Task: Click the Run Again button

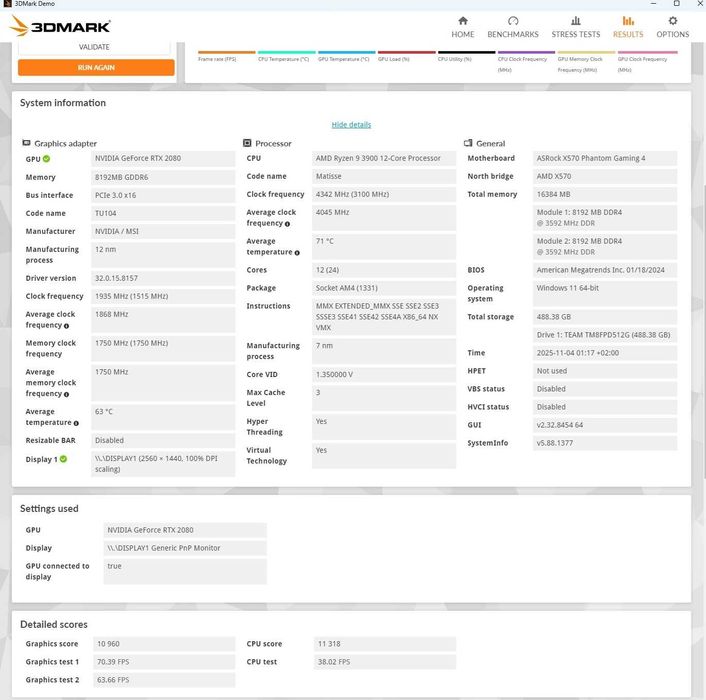Action: (96, 68)
